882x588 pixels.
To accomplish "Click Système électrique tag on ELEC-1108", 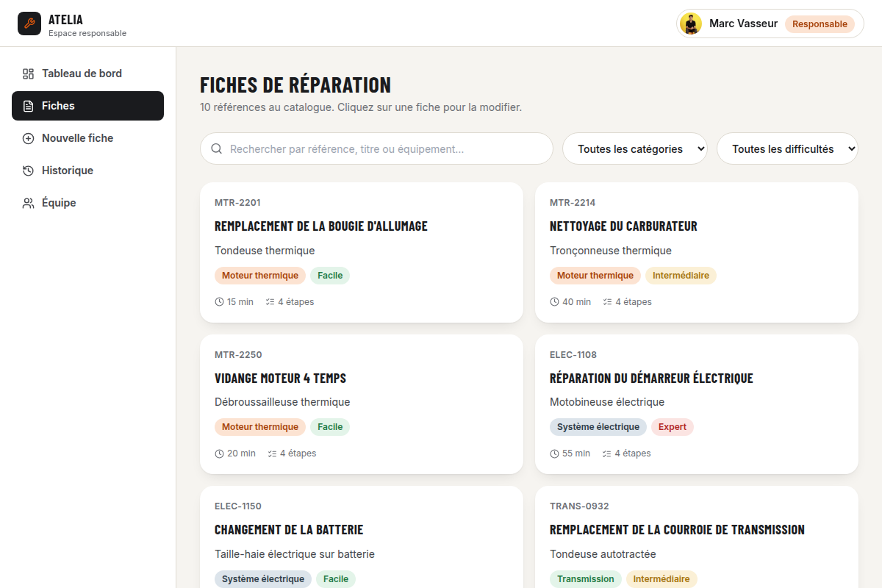I will 598,427.
